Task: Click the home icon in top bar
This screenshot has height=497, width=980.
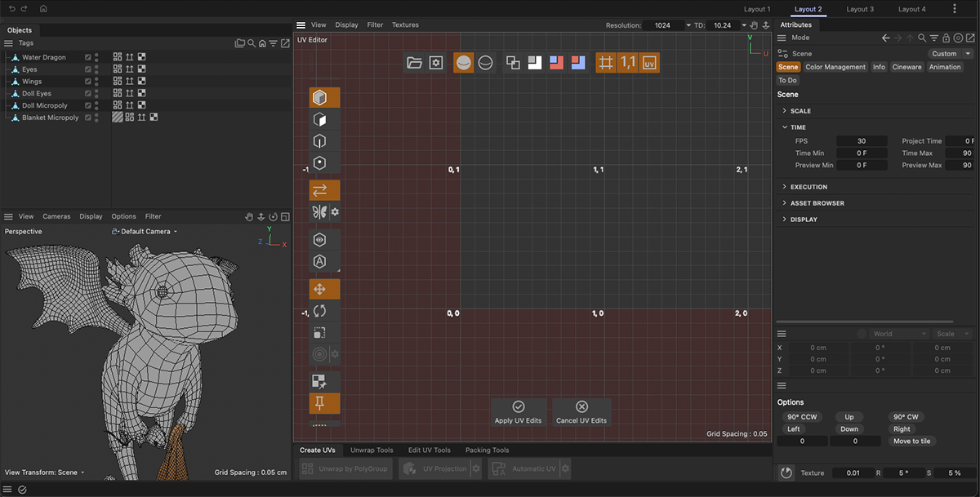Action: pyautogui.click(x=43, y=8)
